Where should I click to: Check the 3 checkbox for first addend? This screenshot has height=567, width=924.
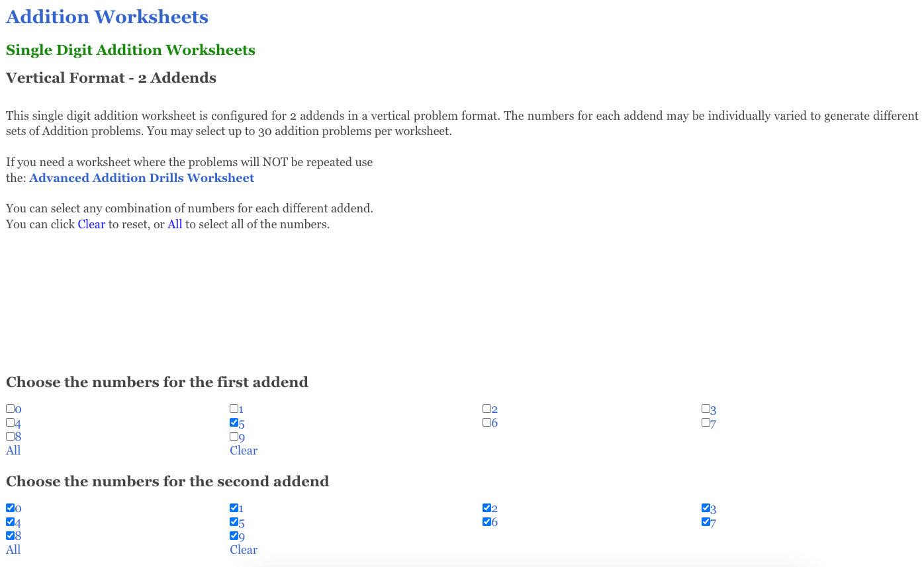[x=704, y=408]
